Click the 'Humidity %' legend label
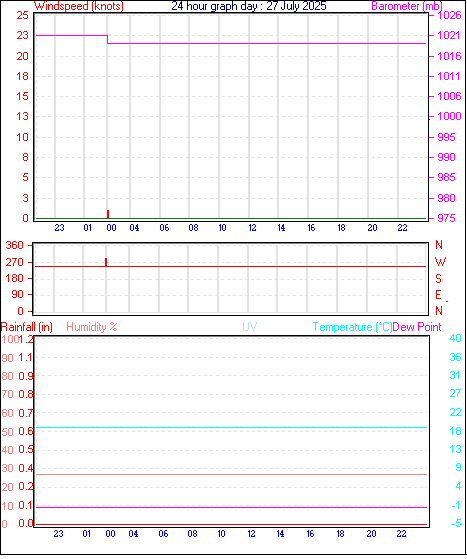The height and width of the screenshot is (559, 467). point(92,327)
